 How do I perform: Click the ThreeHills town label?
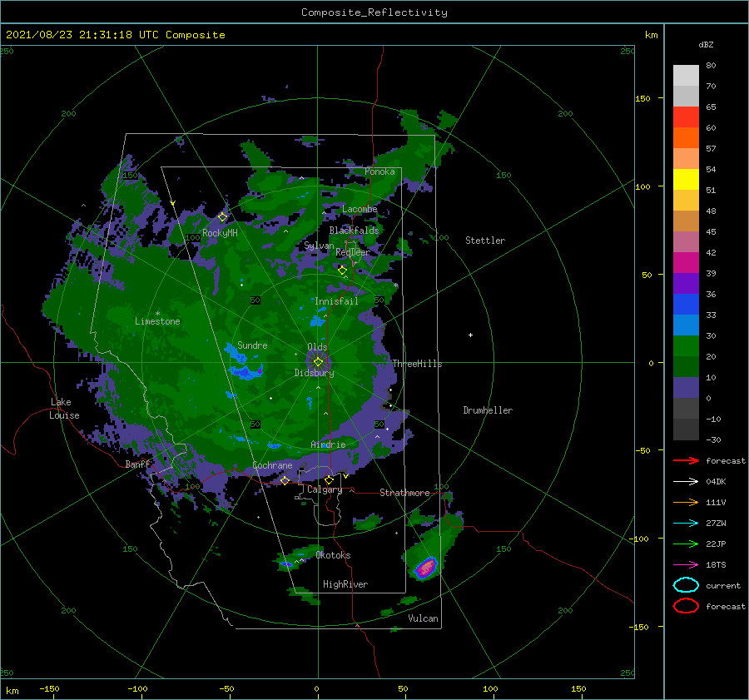tap(417, 364)
